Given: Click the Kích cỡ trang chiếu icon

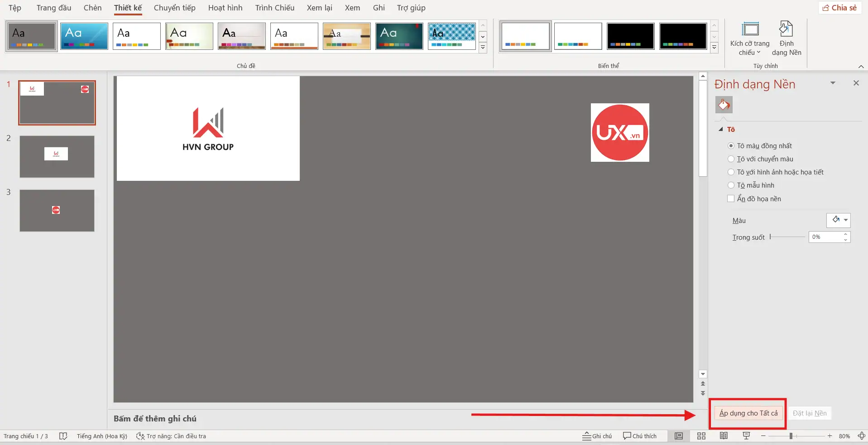Looking at the screenshot, I should tap(750, 30).
